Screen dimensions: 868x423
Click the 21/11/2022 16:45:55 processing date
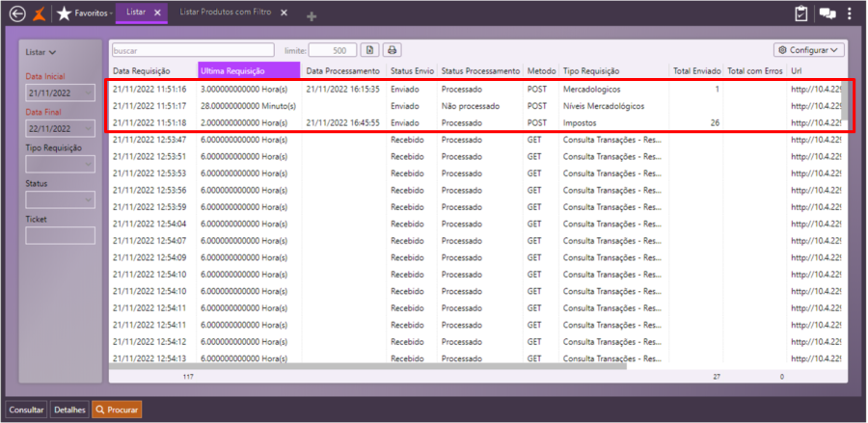click(x=342, y=122)
